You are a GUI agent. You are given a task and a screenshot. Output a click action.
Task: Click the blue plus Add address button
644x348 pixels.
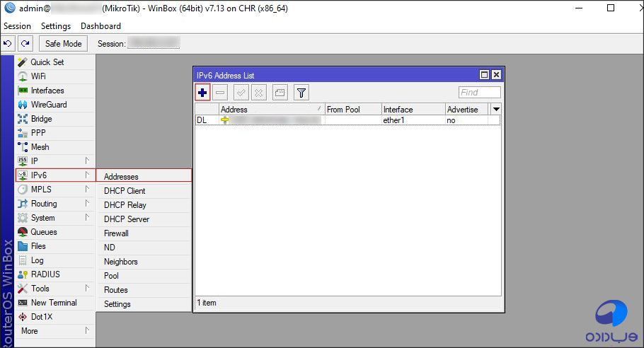(x=203, y=93)
